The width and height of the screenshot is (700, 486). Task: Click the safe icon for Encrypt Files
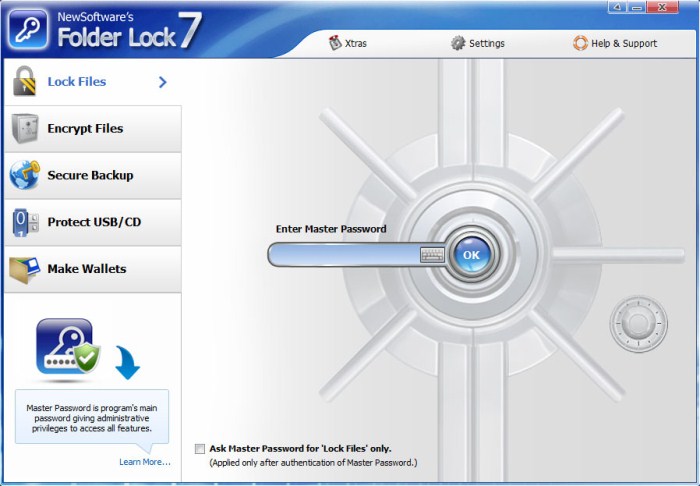[x=25, y=128]
